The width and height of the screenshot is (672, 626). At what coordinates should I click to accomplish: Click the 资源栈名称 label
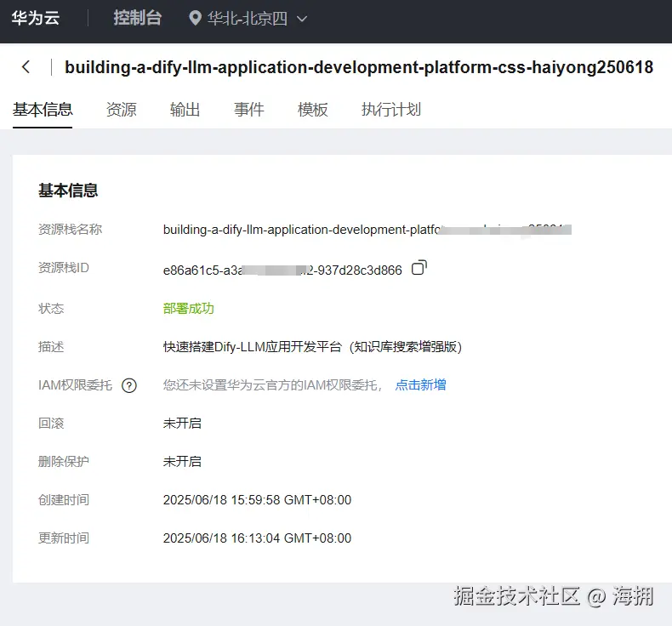(71, 230)
